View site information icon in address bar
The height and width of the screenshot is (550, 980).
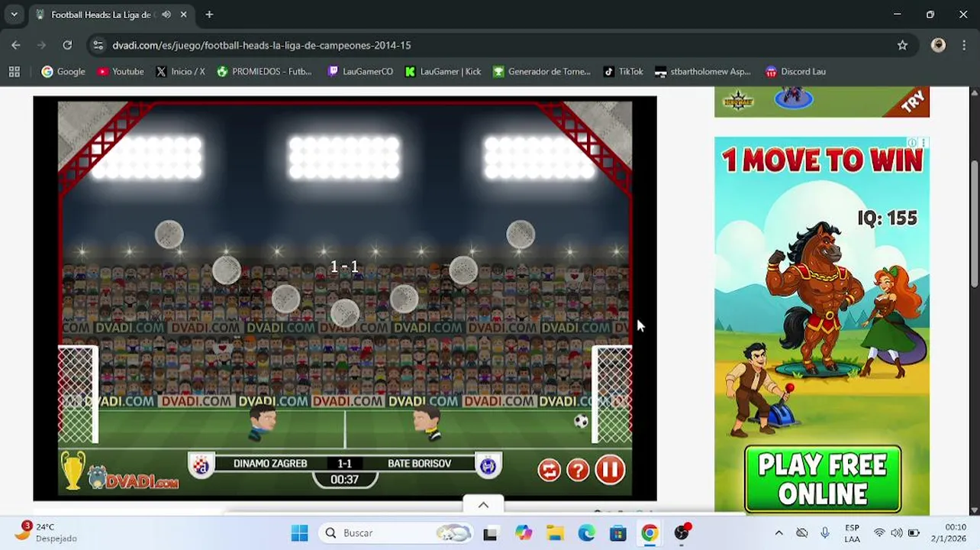(98, 45)
